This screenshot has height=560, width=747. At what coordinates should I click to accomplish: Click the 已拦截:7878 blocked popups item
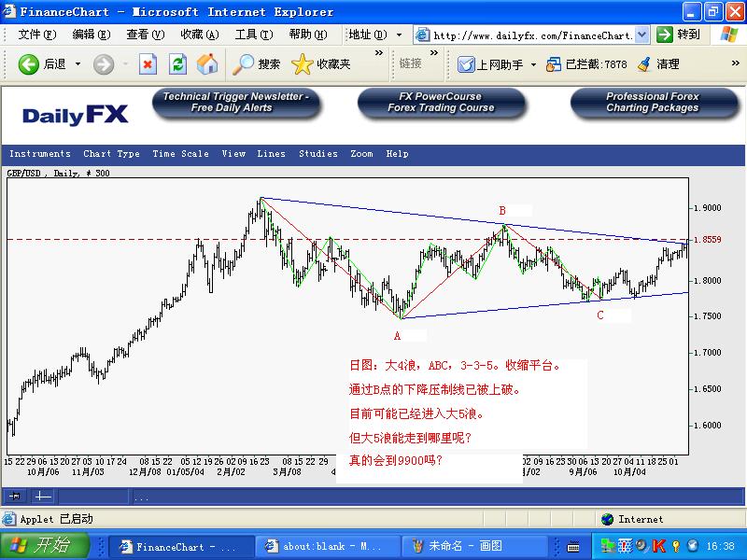click(586, 64)
